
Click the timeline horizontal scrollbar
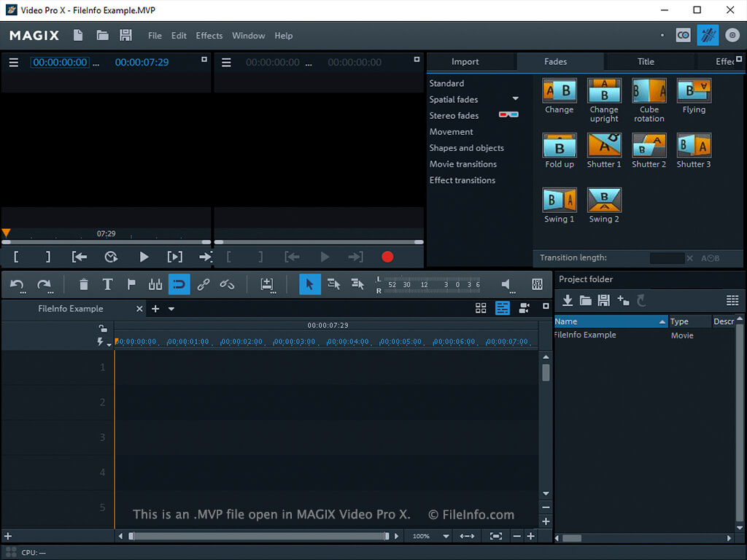[x=260, y=536]
